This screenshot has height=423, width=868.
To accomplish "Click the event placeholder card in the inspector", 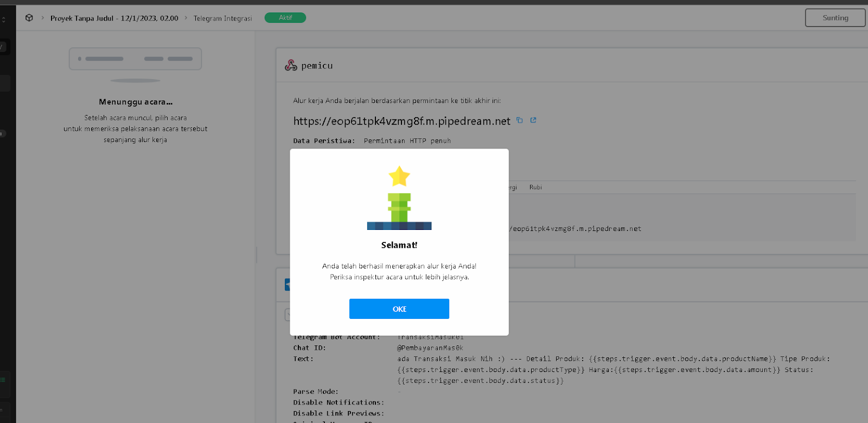I will (x=135, y=59).
